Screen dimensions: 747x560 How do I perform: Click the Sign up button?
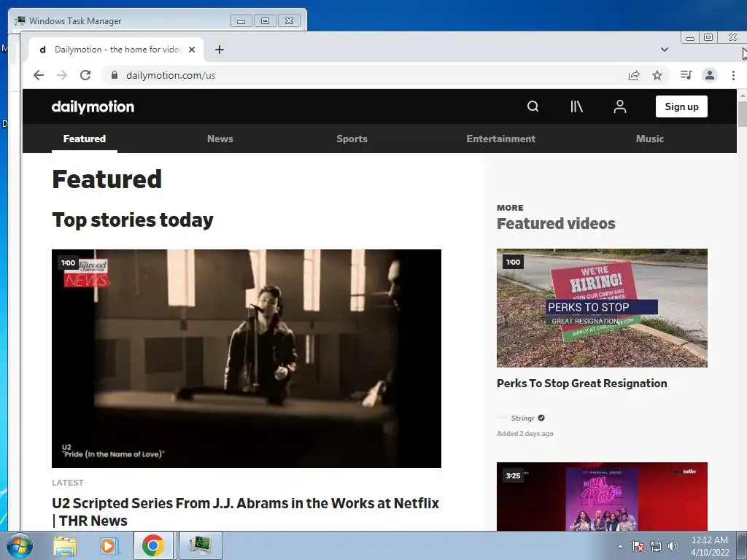point(681,106)
